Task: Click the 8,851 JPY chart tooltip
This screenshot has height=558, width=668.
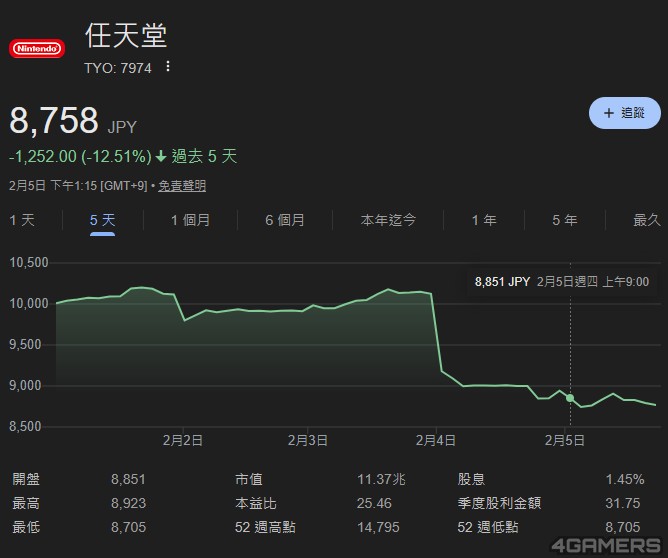Action: pyautogui.click(x=567, y=282)
